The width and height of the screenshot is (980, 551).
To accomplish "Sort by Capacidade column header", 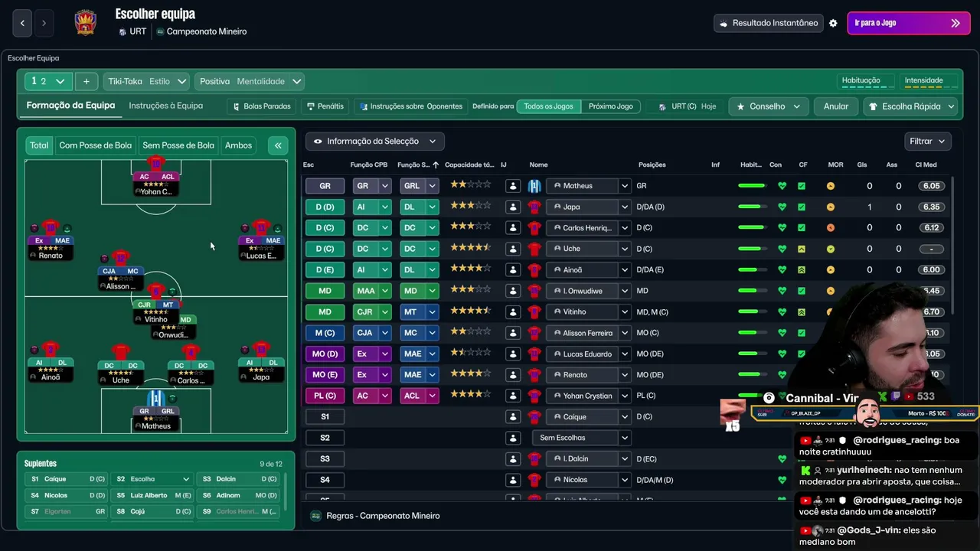I will tap(469, 165).
